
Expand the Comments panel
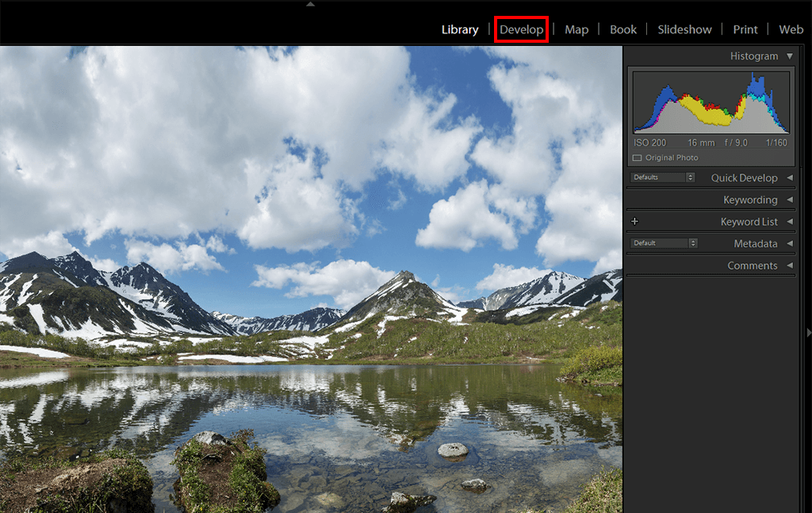click(x=790, y=265)
